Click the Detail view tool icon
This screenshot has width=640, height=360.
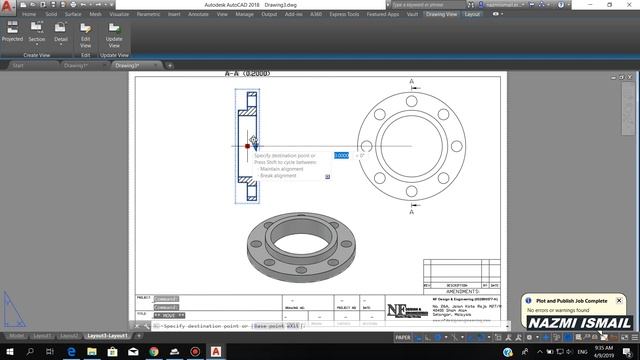60,27
